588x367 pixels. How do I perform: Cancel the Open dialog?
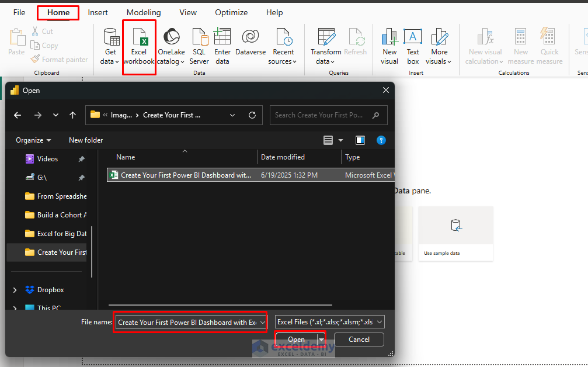coord(359,340)
